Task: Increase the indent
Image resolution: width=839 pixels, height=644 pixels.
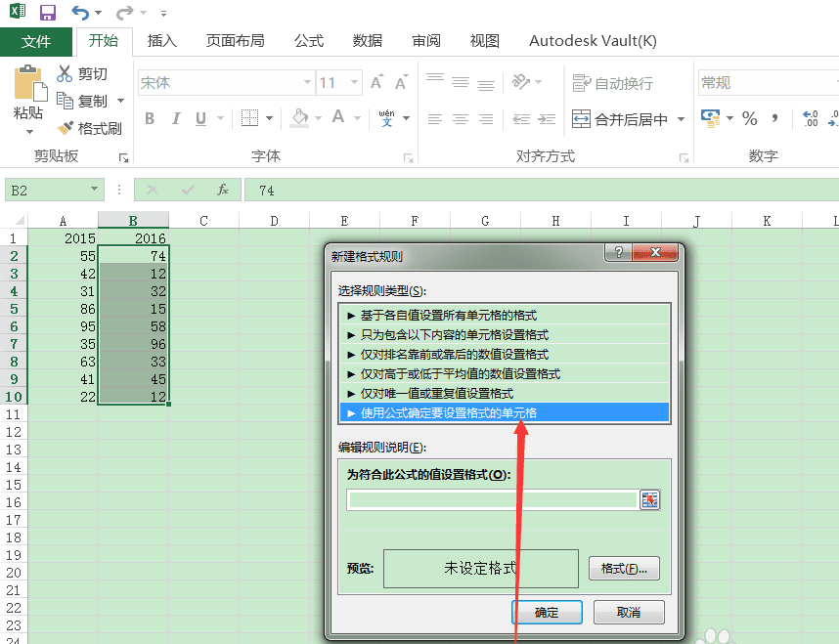Action: pos(547,118)
